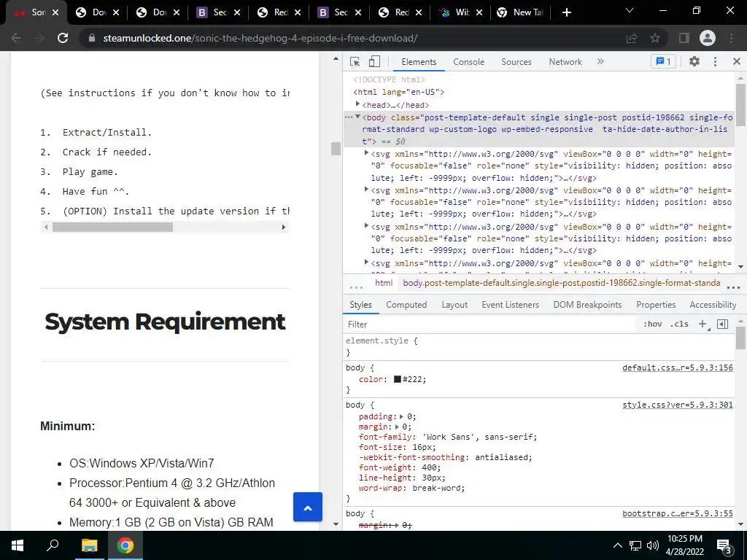This screenshot has width=747, height=560.
Task: Open the Chrome three-dot menu
Action: pyautogui.click(x=731, y=38)
